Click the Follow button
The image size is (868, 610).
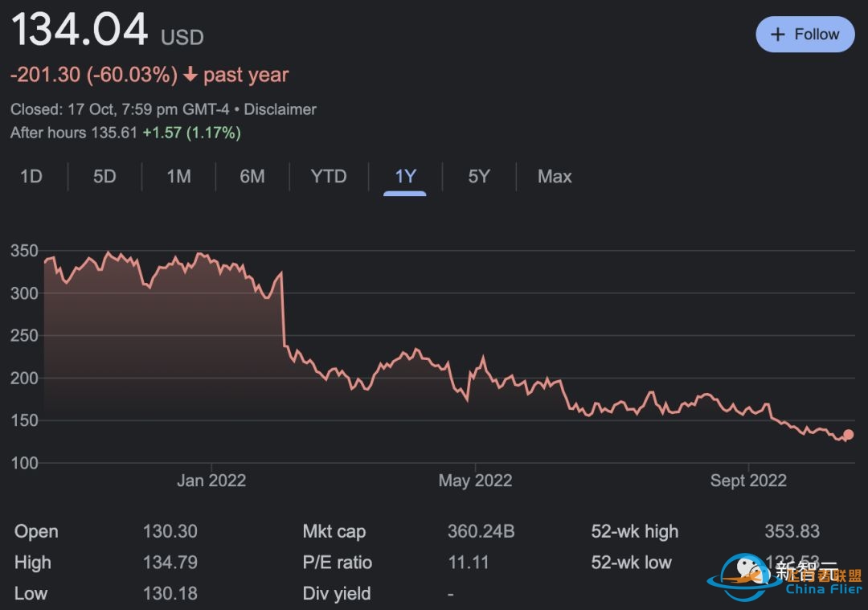[x=805, y=35]
